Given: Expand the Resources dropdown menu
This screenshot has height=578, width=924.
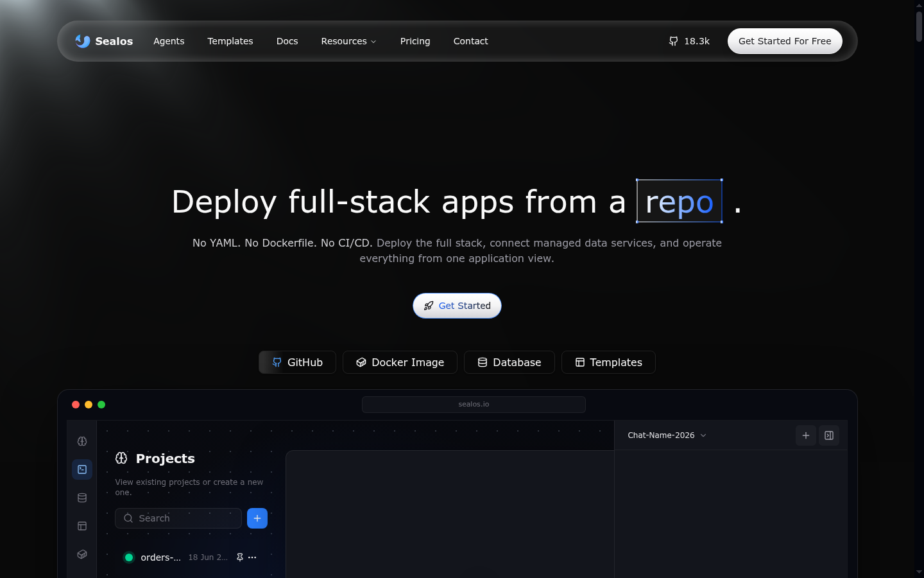Looking at the screenshot, I should point(349,41).
